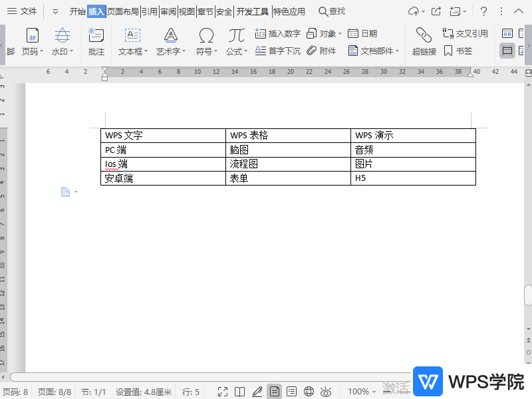Image resolution: width=532 pixels, height=399 pixels.
Task: Insert a comment with 批注
Action: 96,42
